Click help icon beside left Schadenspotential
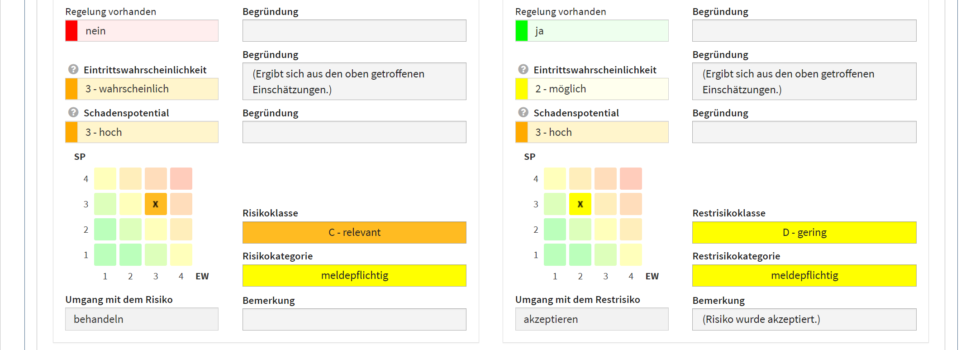This screenshot has height=350, width=980. pyautogui.click(x=73, y=113)
